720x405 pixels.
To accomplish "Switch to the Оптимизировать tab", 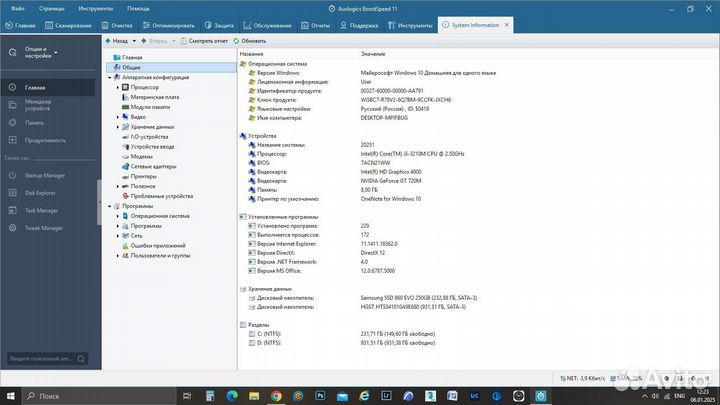I will click(x=169, y=25).
